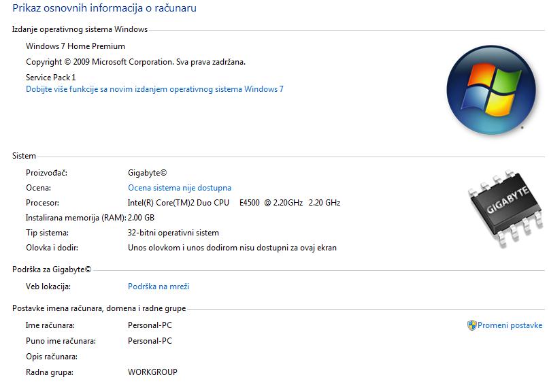The height and width of the screenshot is (392, 549).
Task: Click the 'Prikaz osnovnih informacija o računaru' heading
Action: [105, 9]
